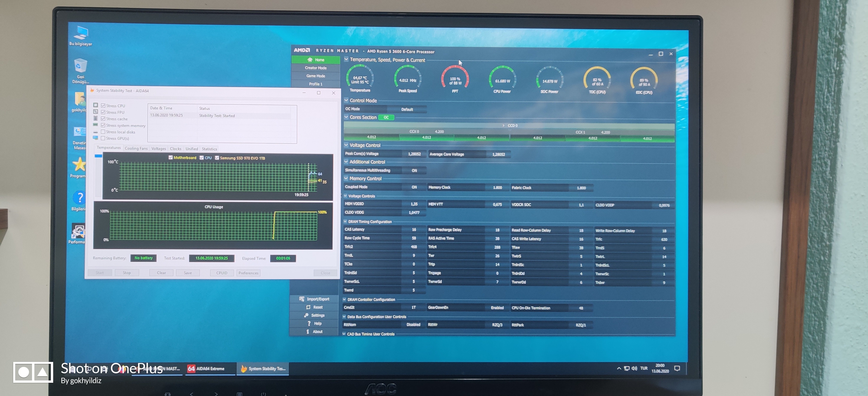Collapse the Temperature, Speed, Power & Current section
868x396 pixels.
346,59
